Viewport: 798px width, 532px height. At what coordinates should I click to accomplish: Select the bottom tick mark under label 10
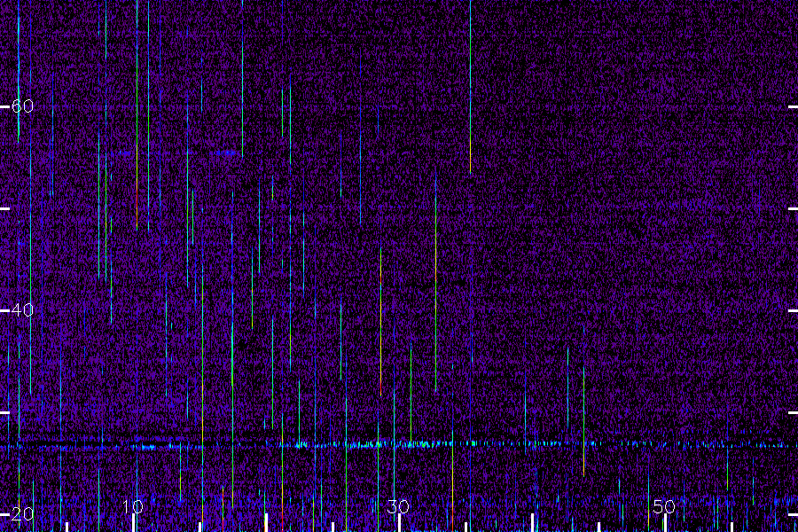(134, 523)
